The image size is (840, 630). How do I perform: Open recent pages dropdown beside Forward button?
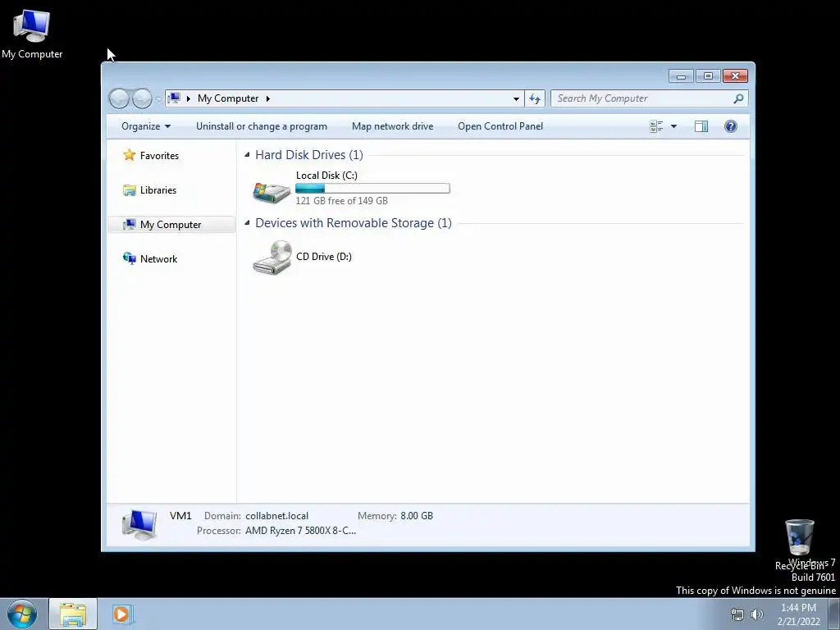pos(158,98)
